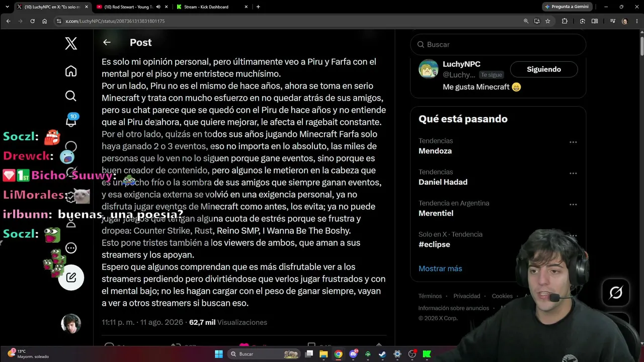Click Pregunta a Gemini button

coord(566,7)
